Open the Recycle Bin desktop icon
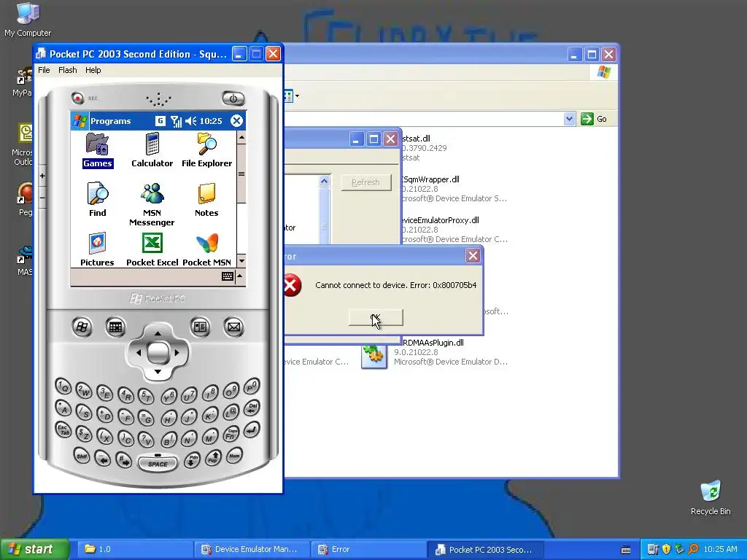Image resolution: width=747 pixels, height=560 pixels. (711, 498)
